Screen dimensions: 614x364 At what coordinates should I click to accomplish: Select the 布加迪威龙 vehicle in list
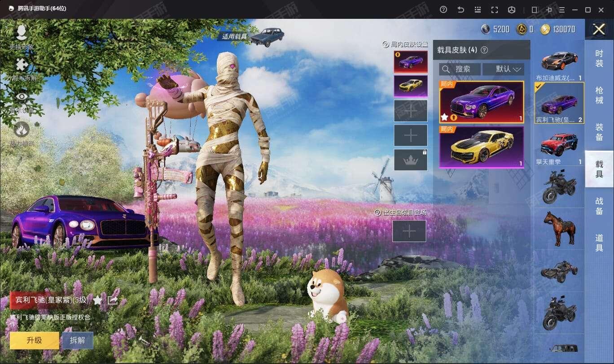559,62
